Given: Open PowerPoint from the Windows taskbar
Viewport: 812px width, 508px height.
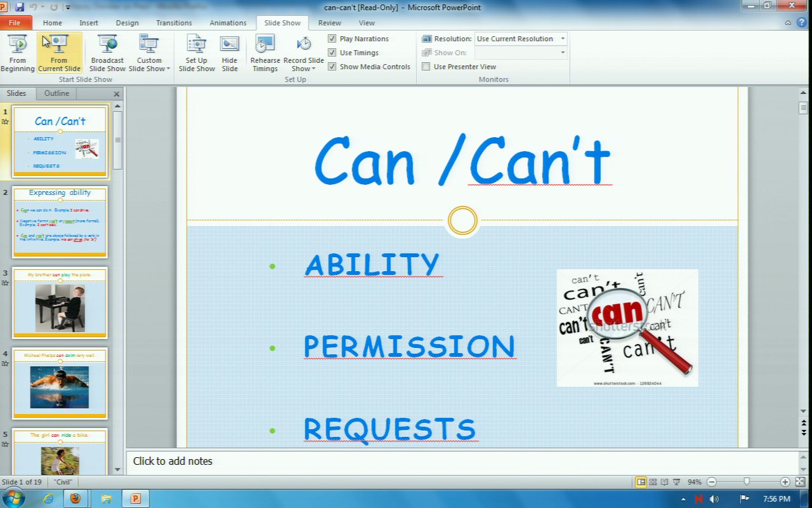Looking at the screenshot, I should click(134, 498).
